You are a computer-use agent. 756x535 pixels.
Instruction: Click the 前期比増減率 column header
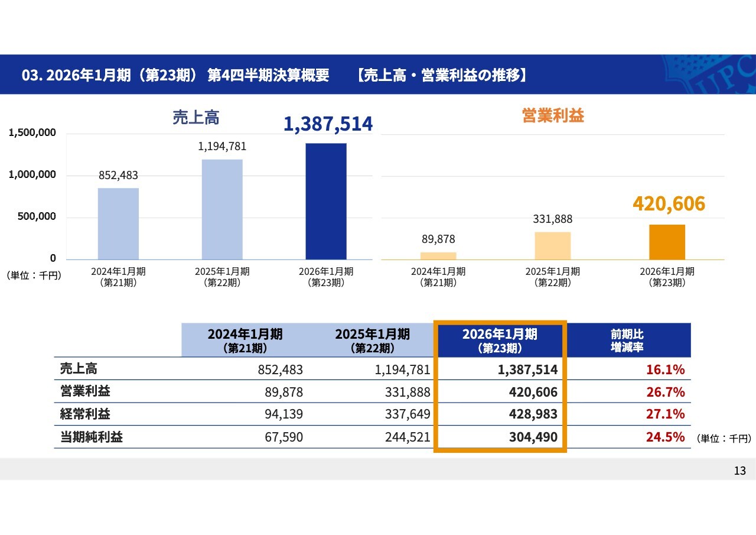click(x=627, y=340)
